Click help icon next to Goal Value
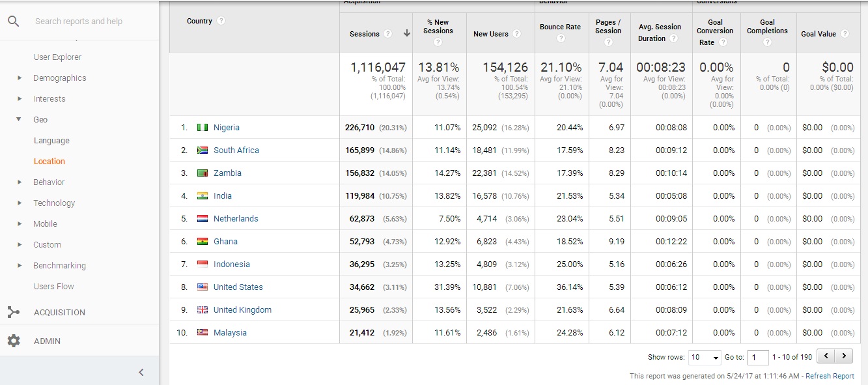This screenshot has height=385, width=868. [845, 34]
